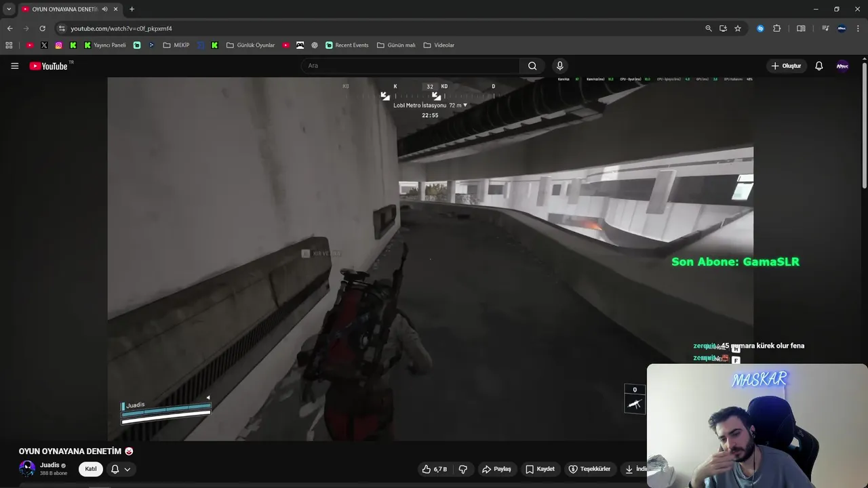Open the Shazam extension icon

point(760,28)
